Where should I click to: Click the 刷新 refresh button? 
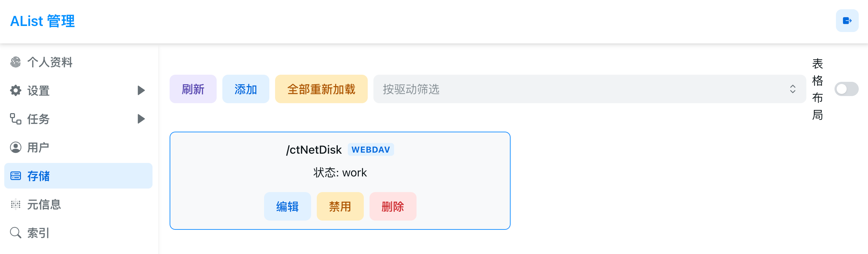pyautogui.click(x=193, y=89)
